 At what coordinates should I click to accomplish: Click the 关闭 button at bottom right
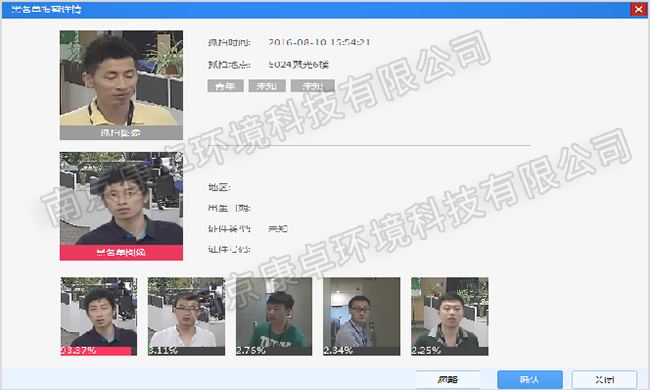click(604, 379)
